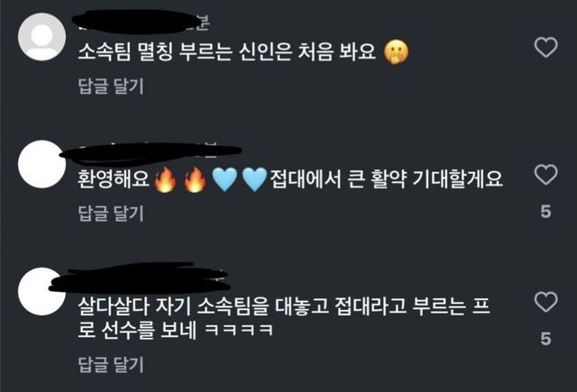This screenshot has height=392, width=577.
Task: Click the hand-over-mouth emoji in first comment
Action: click(396, 52)
